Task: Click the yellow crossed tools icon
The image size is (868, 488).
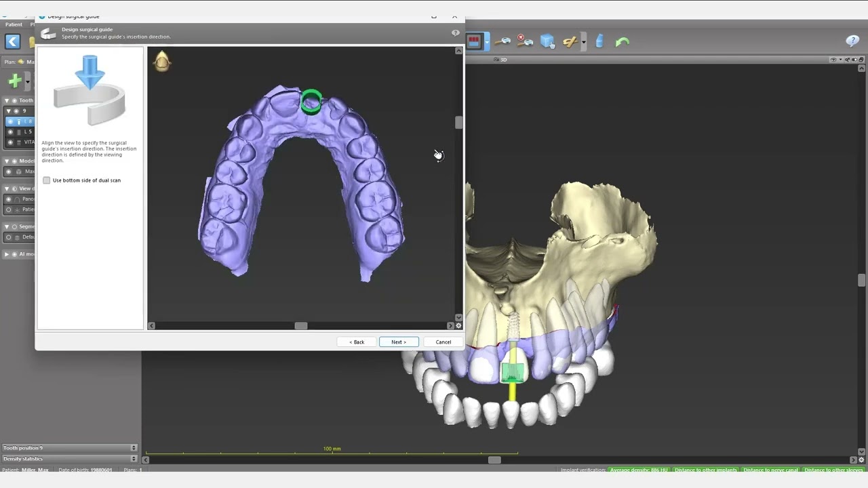Action: (570, 42)
